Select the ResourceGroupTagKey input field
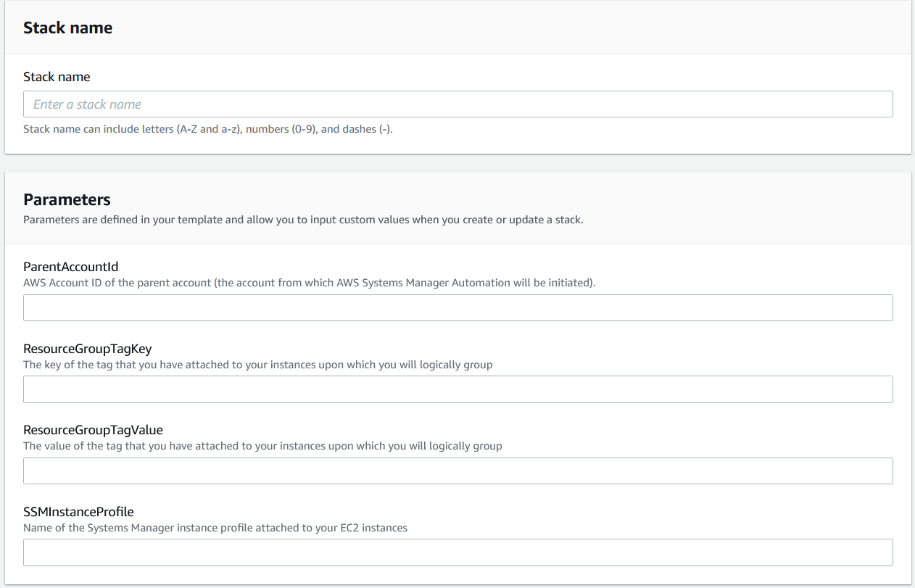This screenshot has width=915, height=588. click(x=457, y=389)
